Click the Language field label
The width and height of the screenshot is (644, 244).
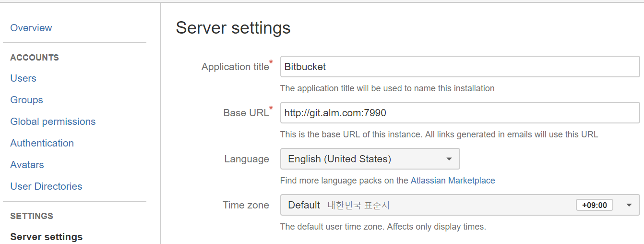247,159
